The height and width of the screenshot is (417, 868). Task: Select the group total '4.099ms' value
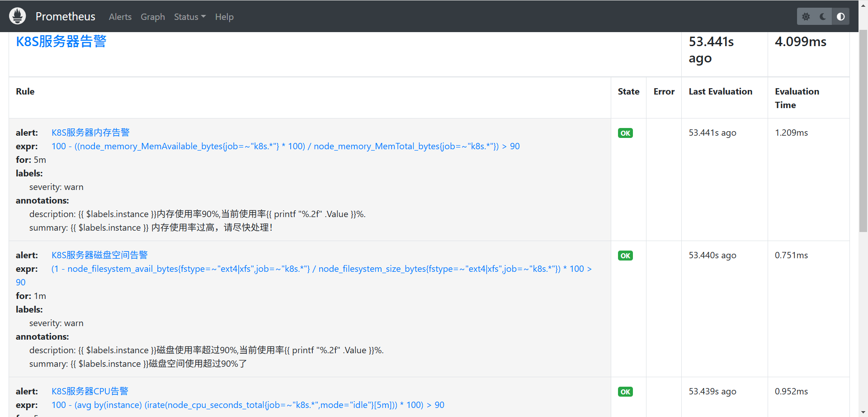pyautogui.click(x=801, y=42)
